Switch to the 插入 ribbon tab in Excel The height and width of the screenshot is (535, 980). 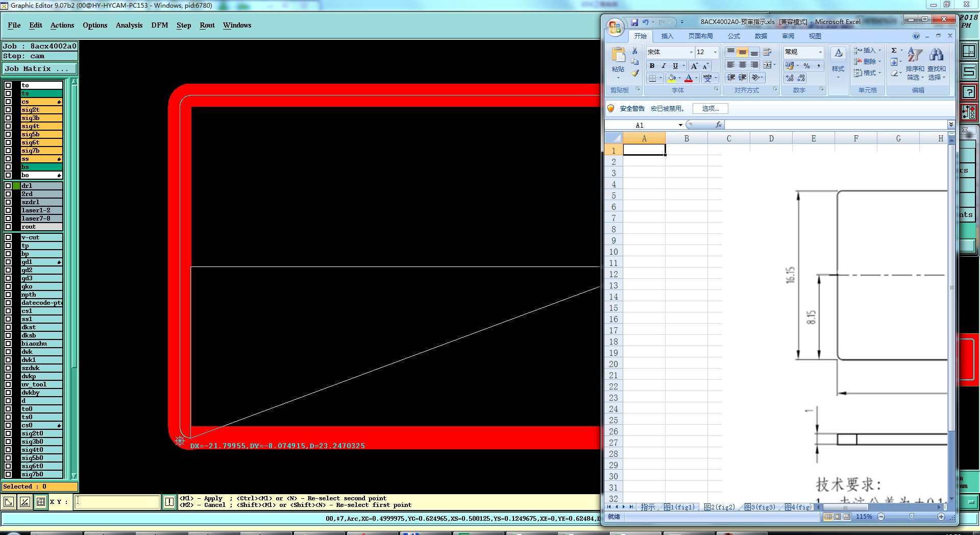(x=667, y=36)
